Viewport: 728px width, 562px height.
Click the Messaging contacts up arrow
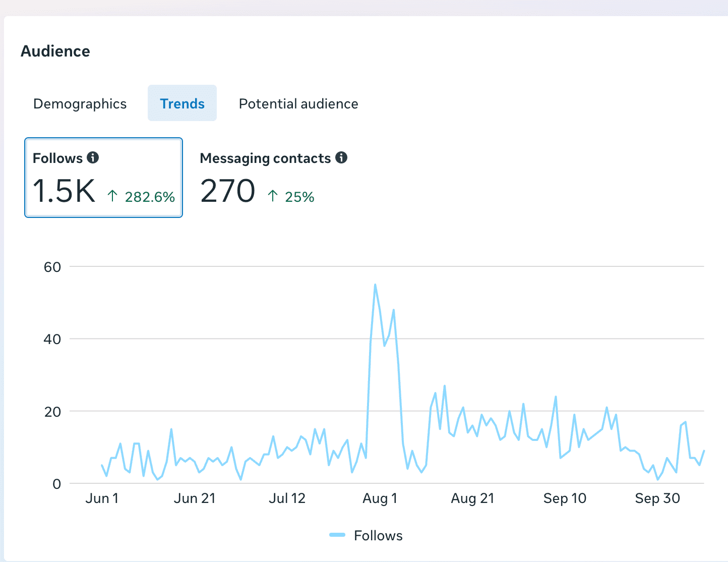[273, 196]
